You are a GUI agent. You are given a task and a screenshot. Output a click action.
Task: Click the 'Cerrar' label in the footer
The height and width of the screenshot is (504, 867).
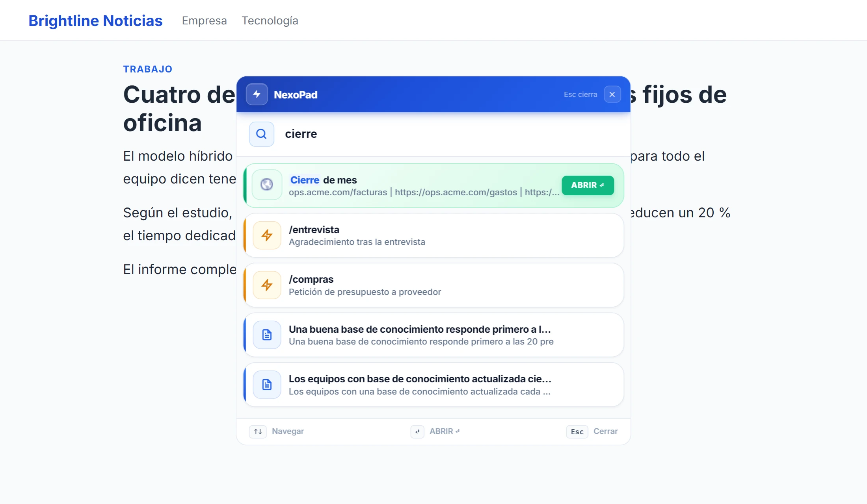(605, 431)
